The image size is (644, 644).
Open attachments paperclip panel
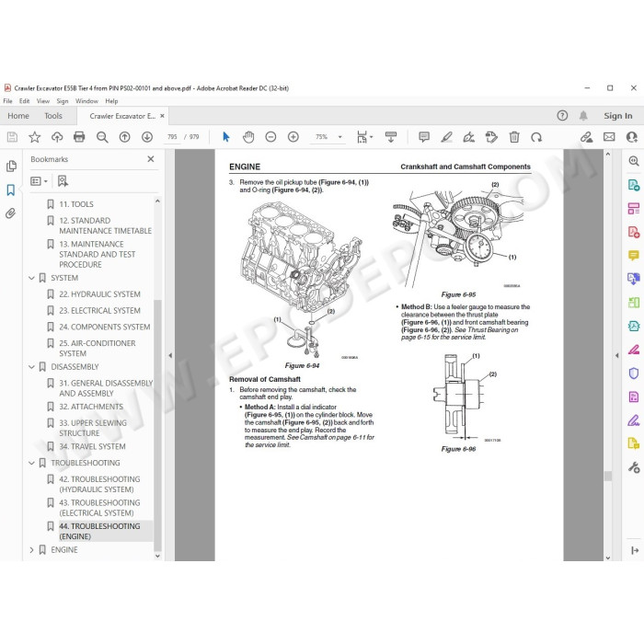11,213
